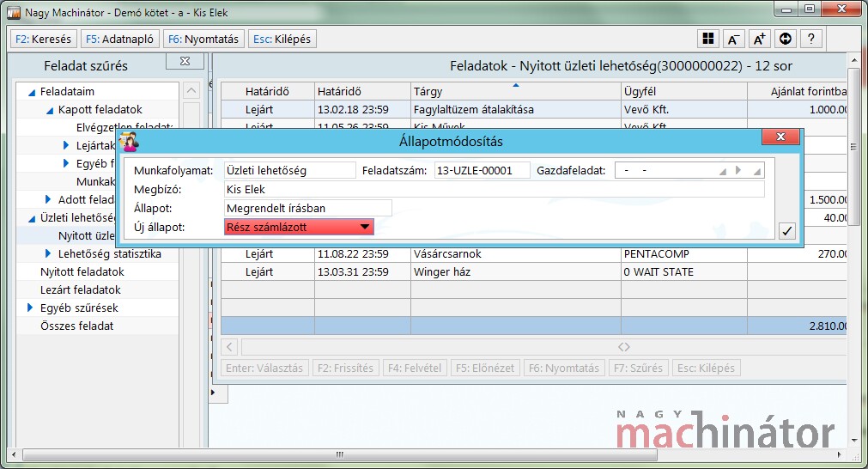
Task: Click the tree panel scroll up arrow
Action: 191,90
